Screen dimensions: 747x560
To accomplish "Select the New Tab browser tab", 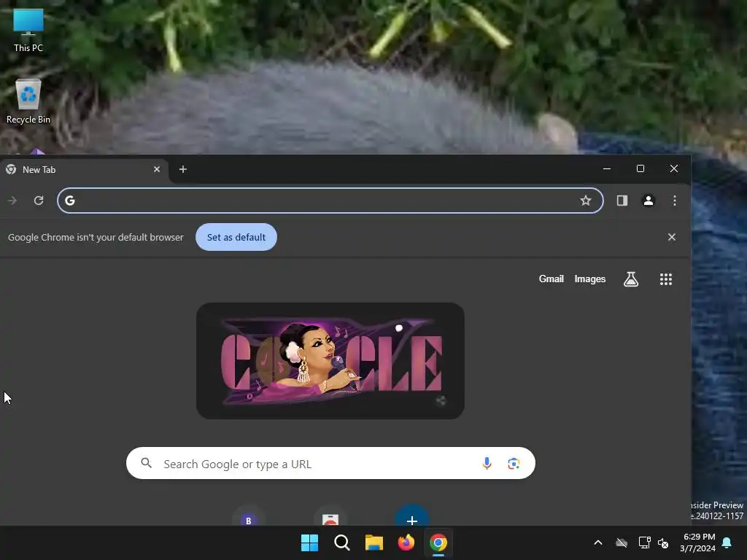I will [83, 169].
